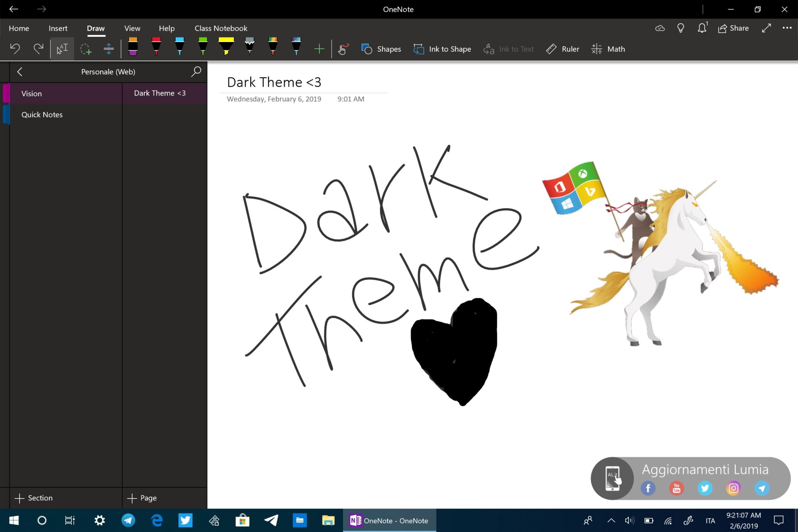Switch to the Insert tab
798x532 pixels.
point(58,28)
